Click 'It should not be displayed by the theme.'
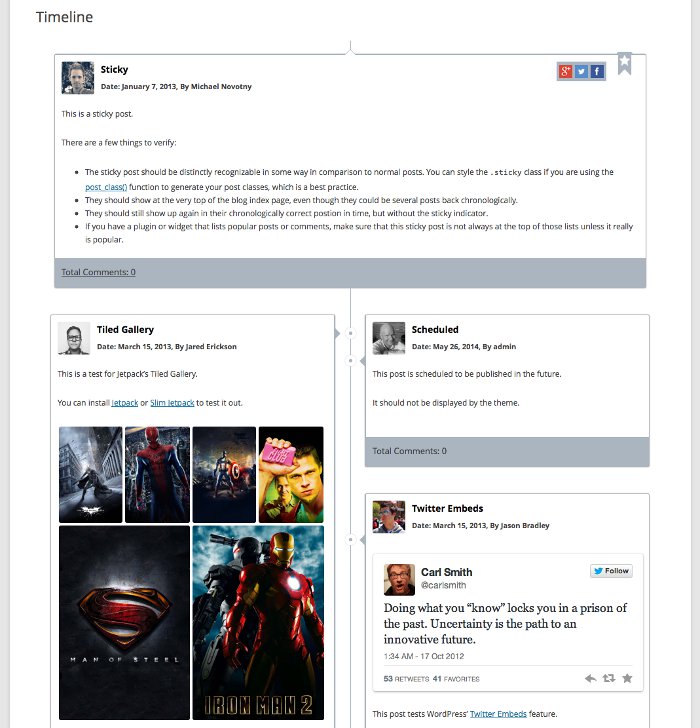This screenshot has height=728, width=700. [446, 403]
